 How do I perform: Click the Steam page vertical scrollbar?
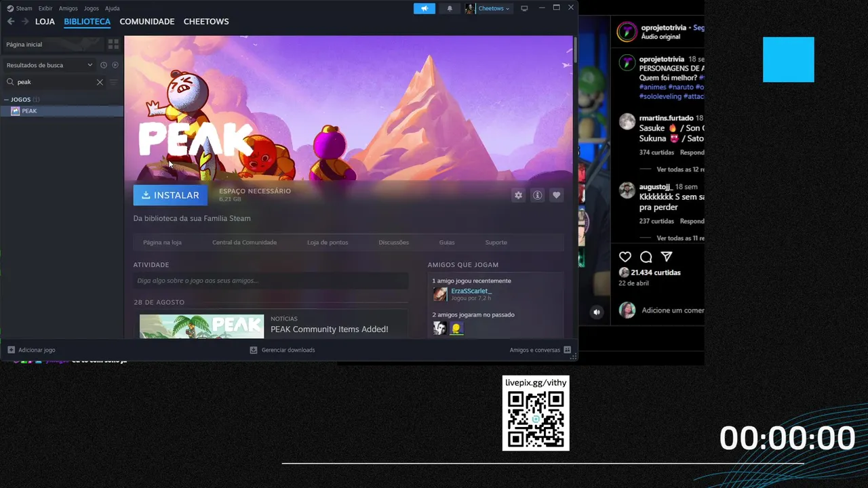pos(575,51)
